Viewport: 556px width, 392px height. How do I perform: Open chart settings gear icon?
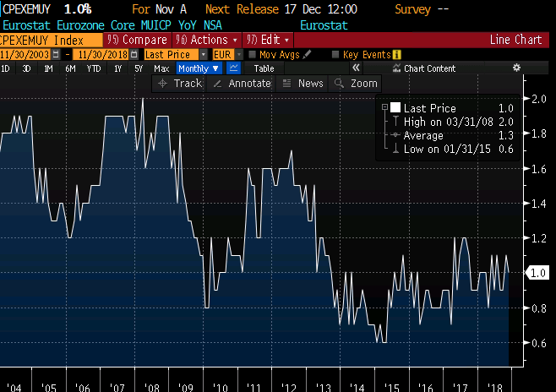click(516, 68)
